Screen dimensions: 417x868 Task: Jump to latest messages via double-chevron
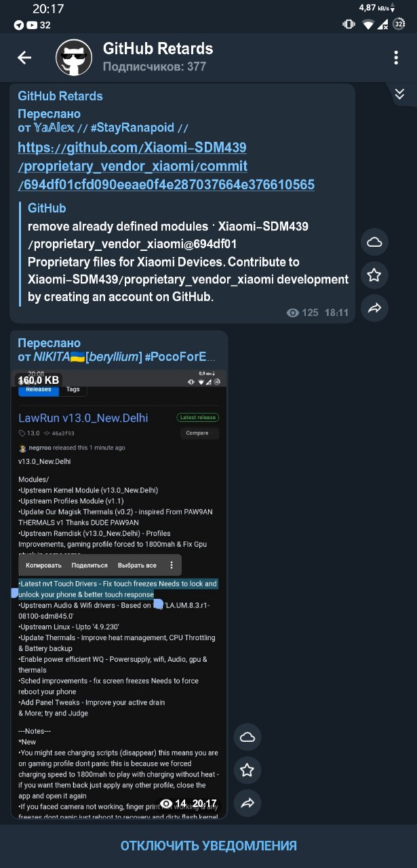coord(399,94)
